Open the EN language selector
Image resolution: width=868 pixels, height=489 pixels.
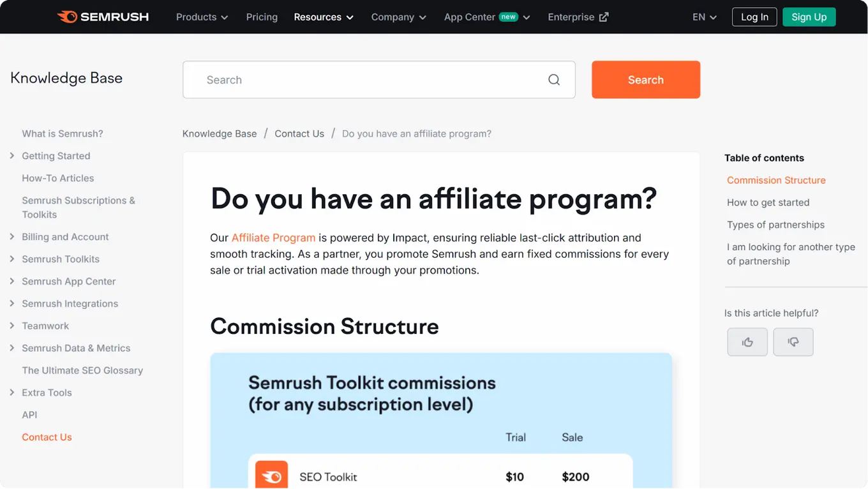click(703, 17)
